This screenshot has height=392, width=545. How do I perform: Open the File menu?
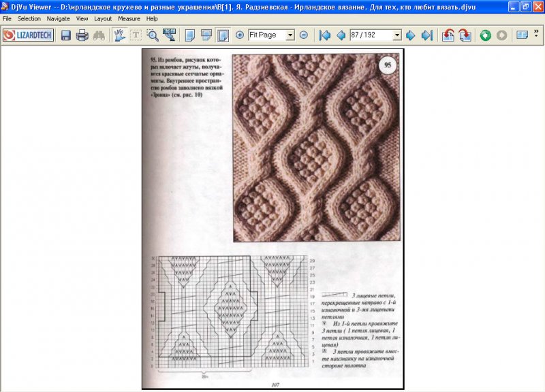(x=7, y=19)
